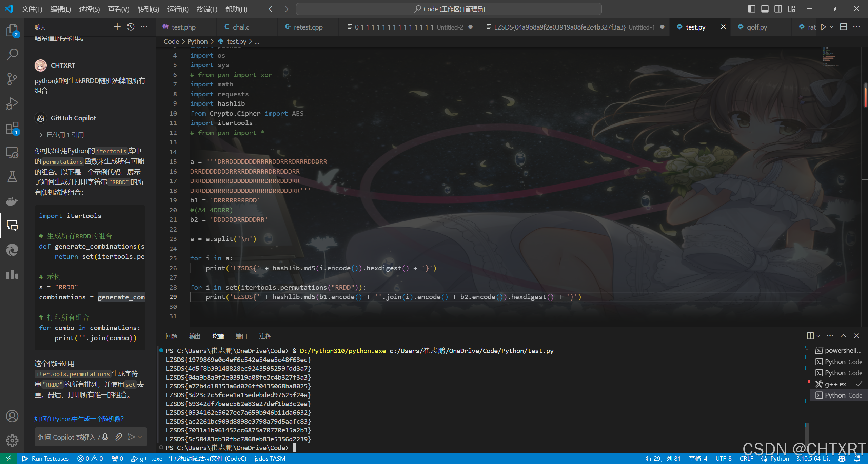Screen dimensions: 868x464
Task: Split the editor to the right
Action: pyautogui.click(x=844, y=27)
